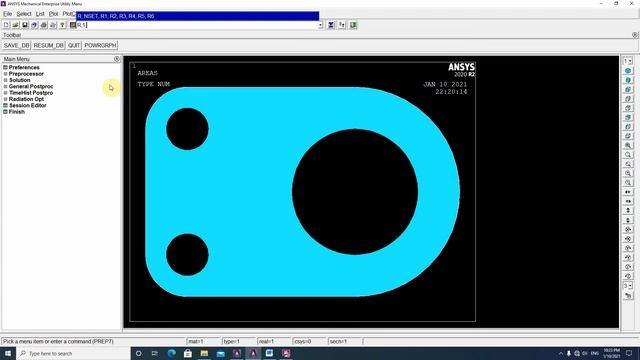This screenshot has height=360, width=640.
Task: Click the Open ANSYS File icon
Action: pyautogui.click(x=16, y=25)
